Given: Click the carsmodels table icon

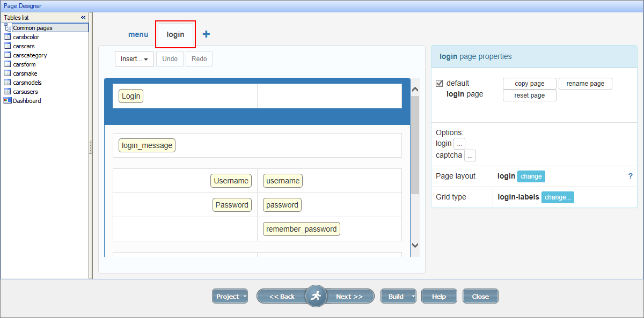Looking at the screenshot, I should click(8, 82).
